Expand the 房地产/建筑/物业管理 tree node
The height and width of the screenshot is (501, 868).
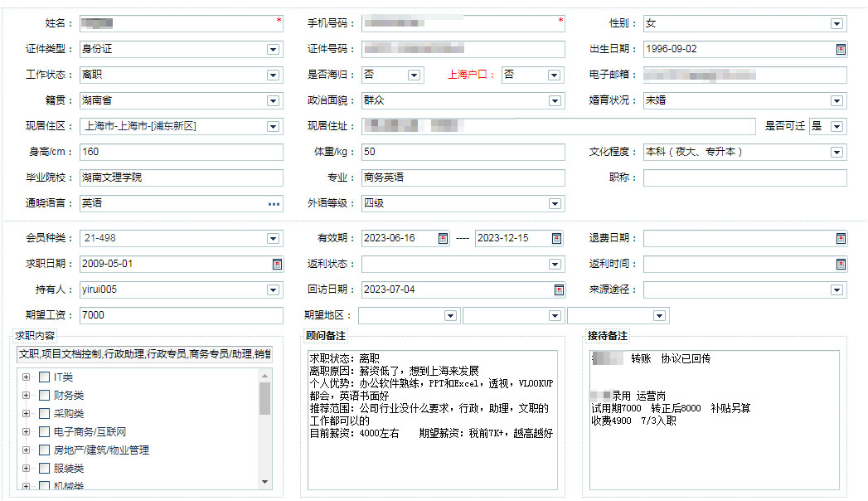(x=26, y=450)
